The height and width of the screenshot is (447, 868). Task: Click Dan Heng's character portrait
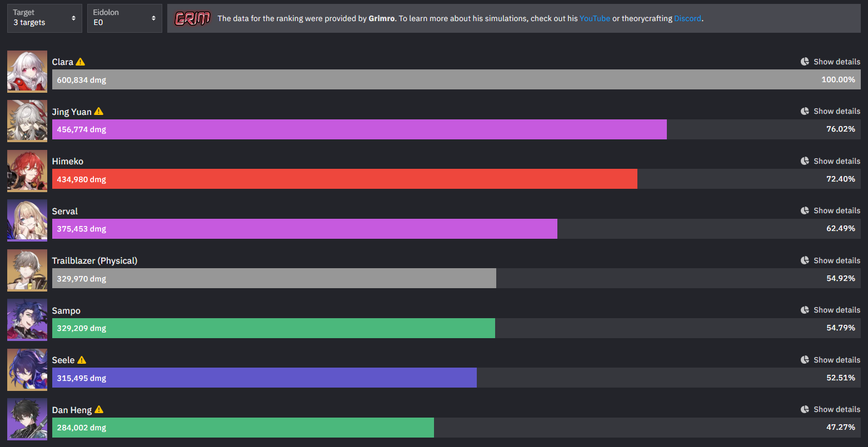coord(27,419)
